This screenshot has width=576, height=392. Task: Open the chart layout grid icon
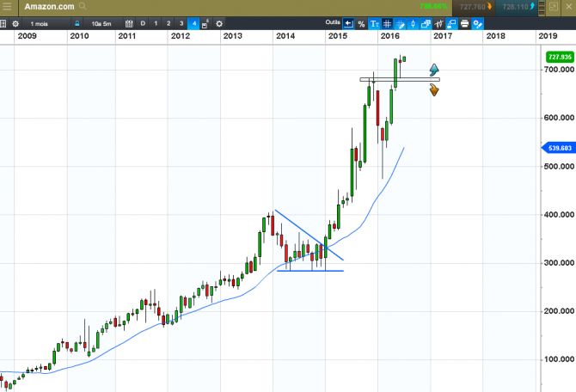coord(3,24)
